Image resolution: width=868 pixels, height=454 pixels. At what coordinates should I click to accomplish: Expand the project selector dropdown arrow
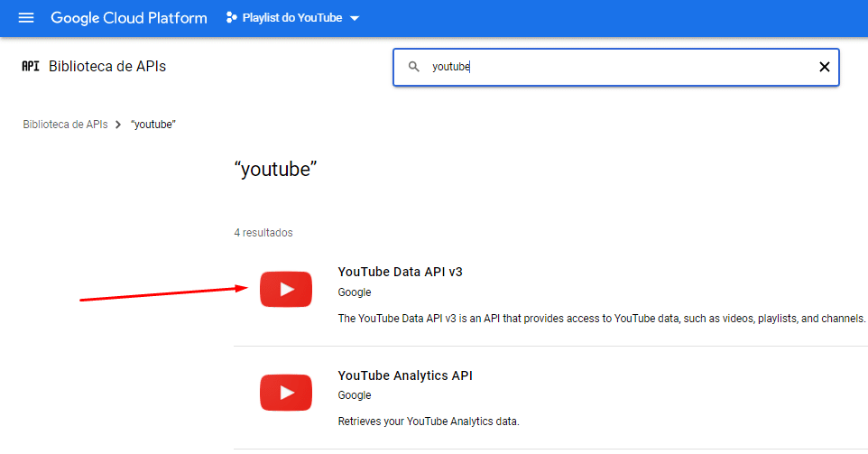point(354,19)
